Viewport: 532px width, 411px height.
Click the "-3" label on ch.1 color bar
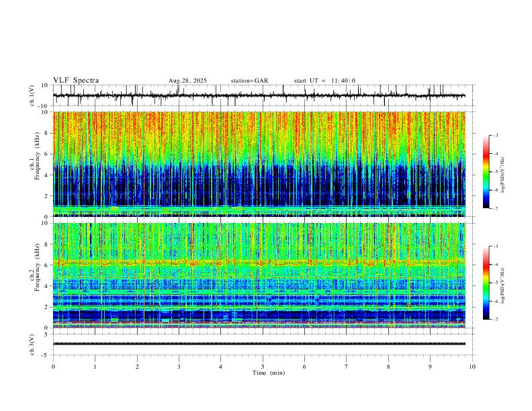tap(496, 135)
